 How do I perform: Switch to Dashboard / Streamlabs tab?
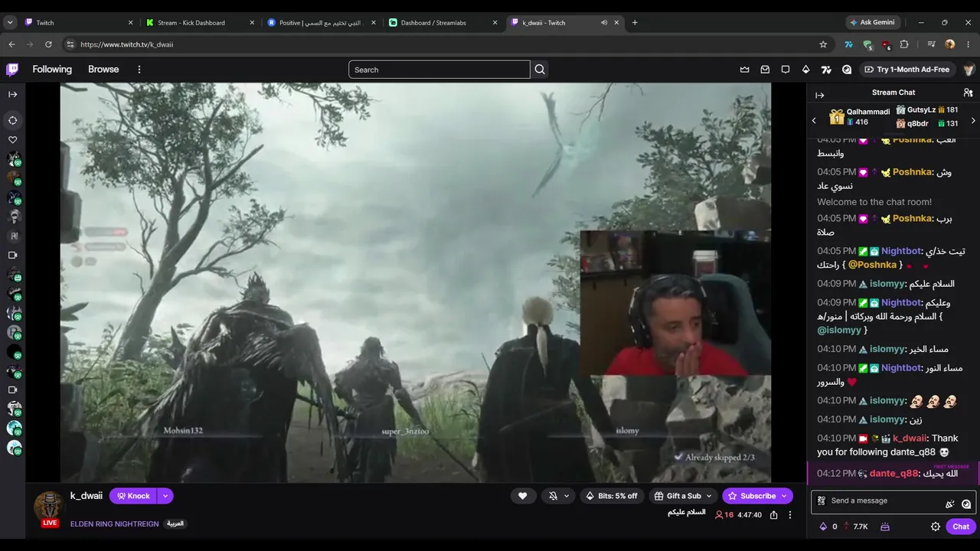[x=443, y=22]
